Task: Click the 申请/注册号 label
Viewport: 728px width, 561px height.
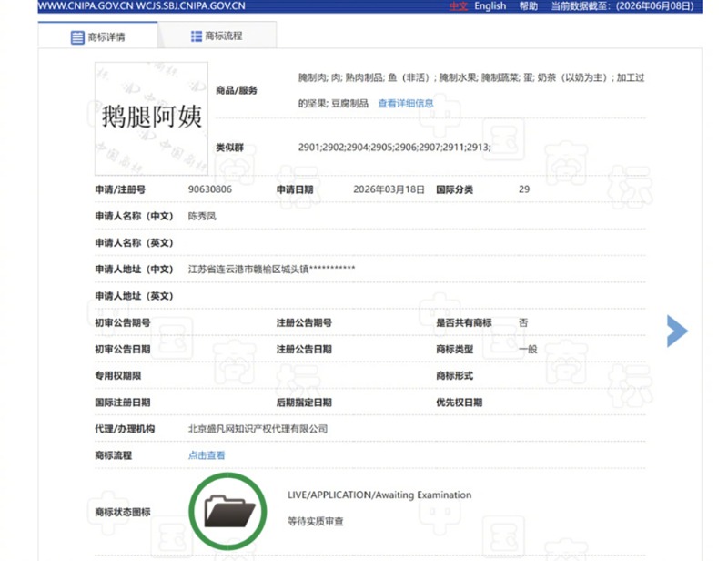Action: (120, 189)
